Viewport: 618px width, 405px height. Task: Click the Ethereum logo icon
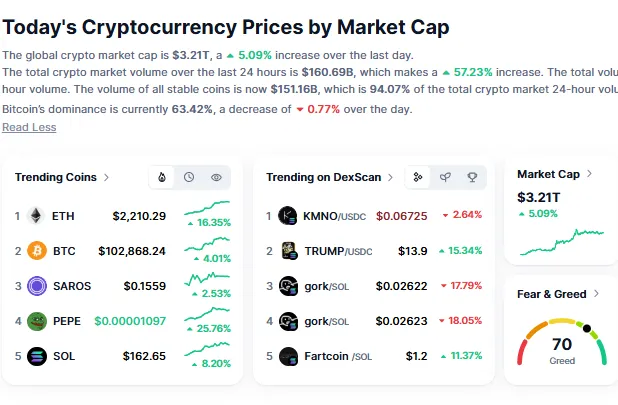click(x=37, y=215)
